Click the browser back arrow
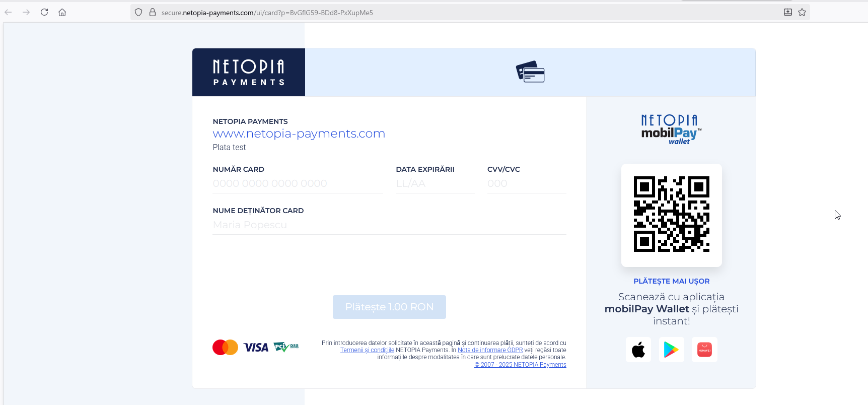This screenshot has height=405, width=868. 8,12
